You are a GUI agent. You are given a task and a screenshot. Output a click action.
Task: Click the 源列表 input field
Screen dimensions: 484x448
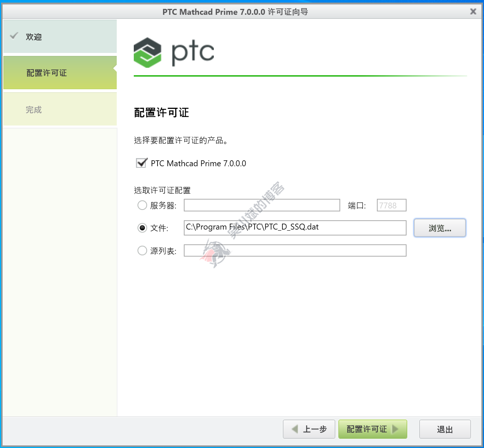coord(295,251)
